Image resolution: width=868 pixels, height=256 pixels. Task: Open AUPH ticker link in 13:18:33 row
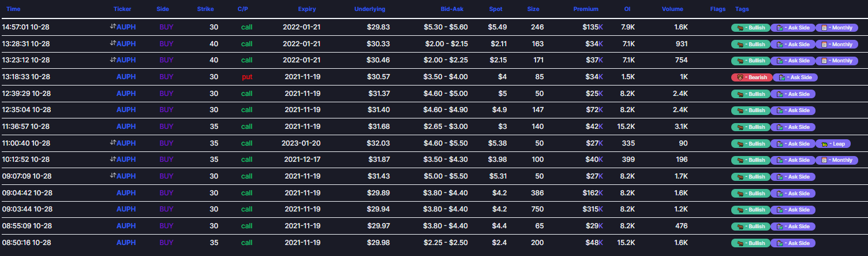[126, 77]
